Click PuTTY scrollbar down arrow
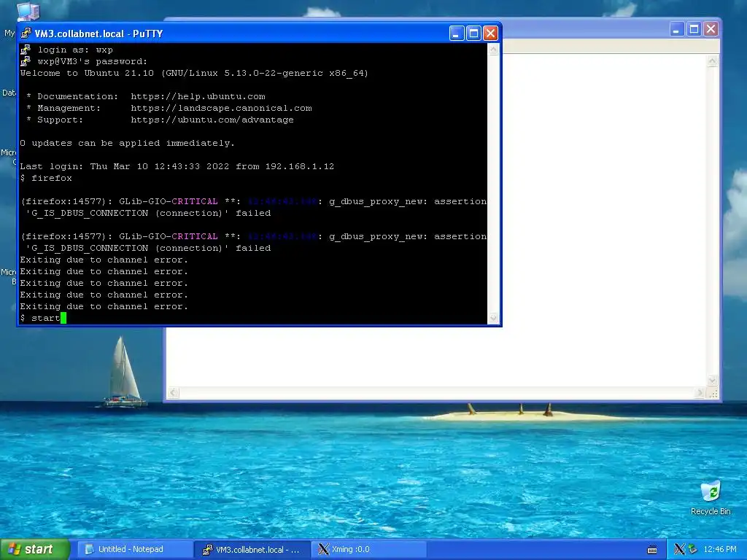 [493, 318]
